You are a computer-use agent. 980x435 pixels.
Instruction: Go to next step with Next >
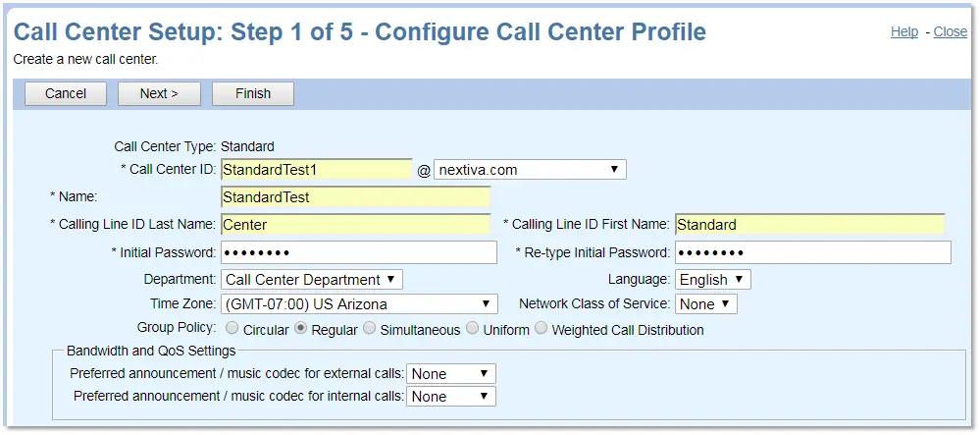point(159,94)
